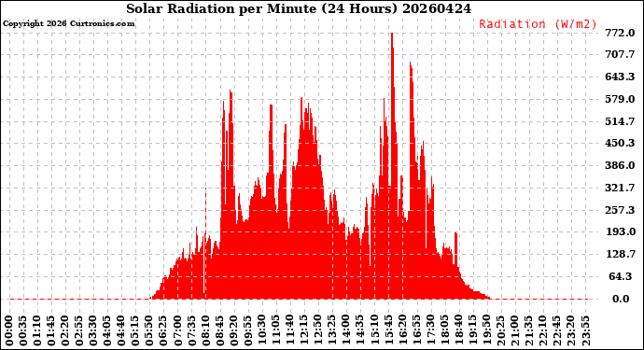Click the x-axis time label 23:20

pos(572,331)
